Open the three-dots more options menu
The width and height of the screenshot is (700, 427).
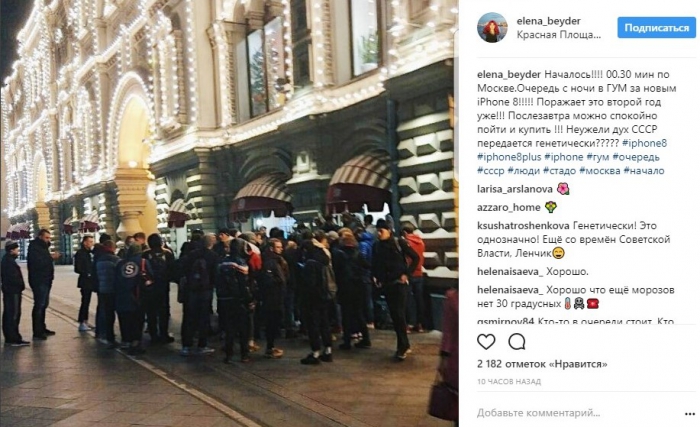(689, 414)
